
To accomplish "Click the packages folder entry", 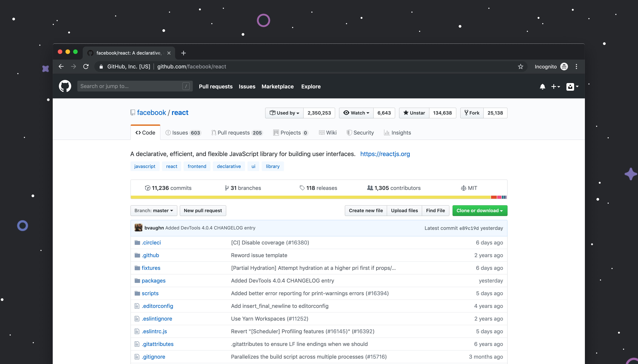I will tap(153, 280).
